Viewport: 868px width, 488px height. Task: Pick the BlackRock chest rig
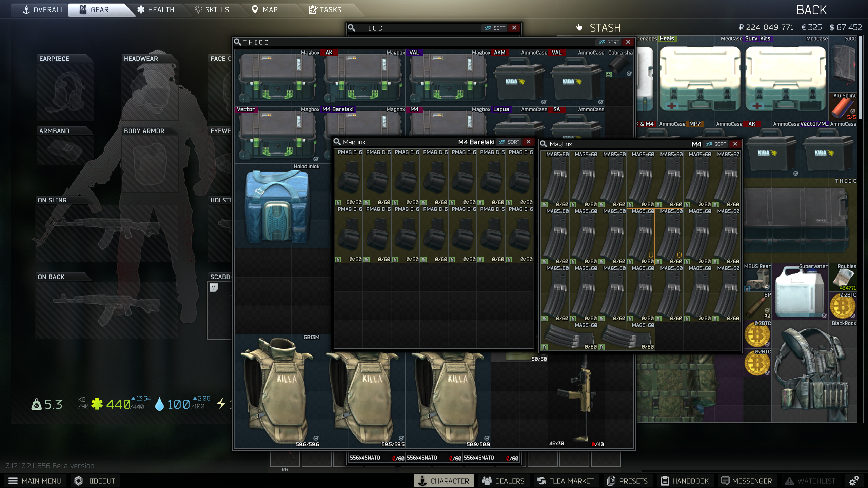(814, 371)
